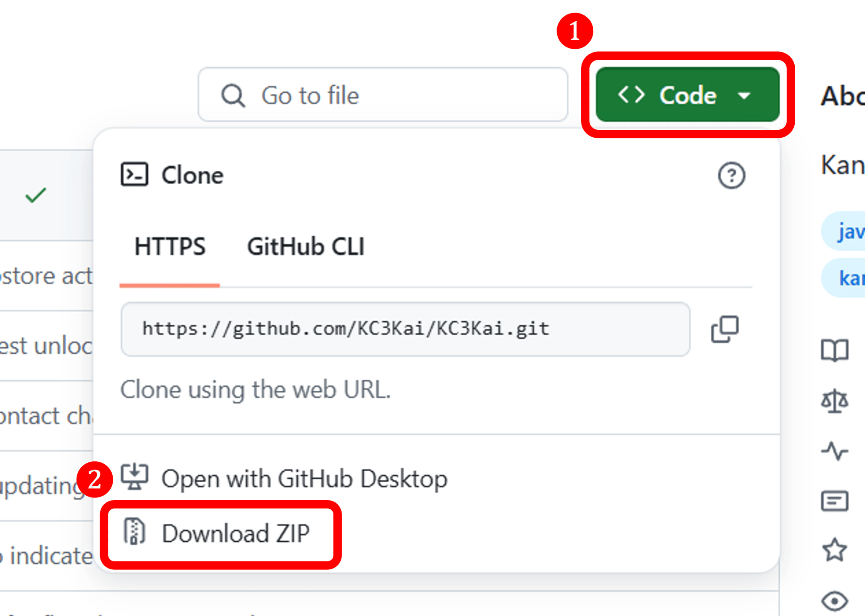The width and height of the screenshot is (865, 616).
Task: Click the custom properties note icon
Action: click(834, 501)
